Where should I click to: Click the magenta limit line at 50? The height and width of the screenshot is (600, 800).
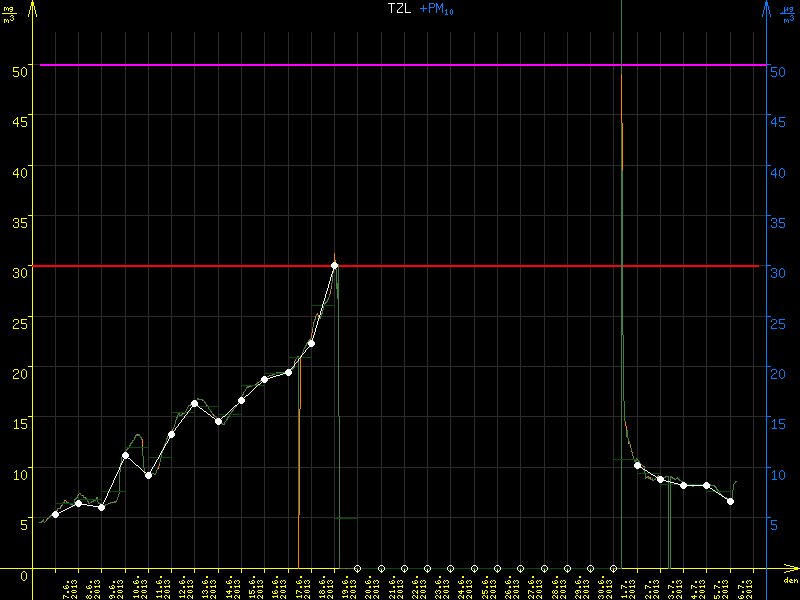[x=400, y=65]
